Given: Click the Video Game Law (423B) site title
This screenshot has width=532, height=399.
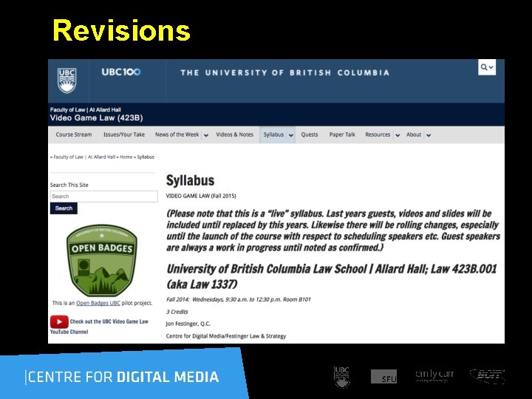Looking at the screenshot, I should tap(96, 118).
